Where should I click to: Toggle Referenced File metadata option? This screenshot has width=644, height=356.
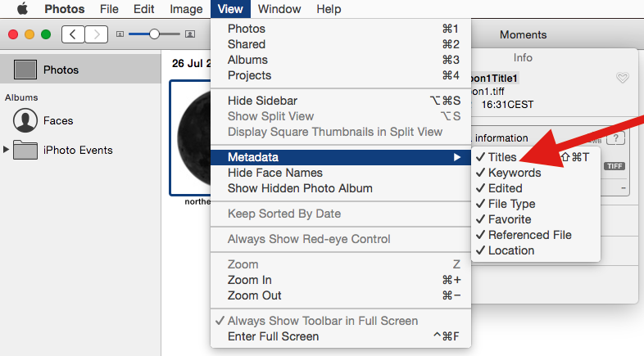[529, 235]
